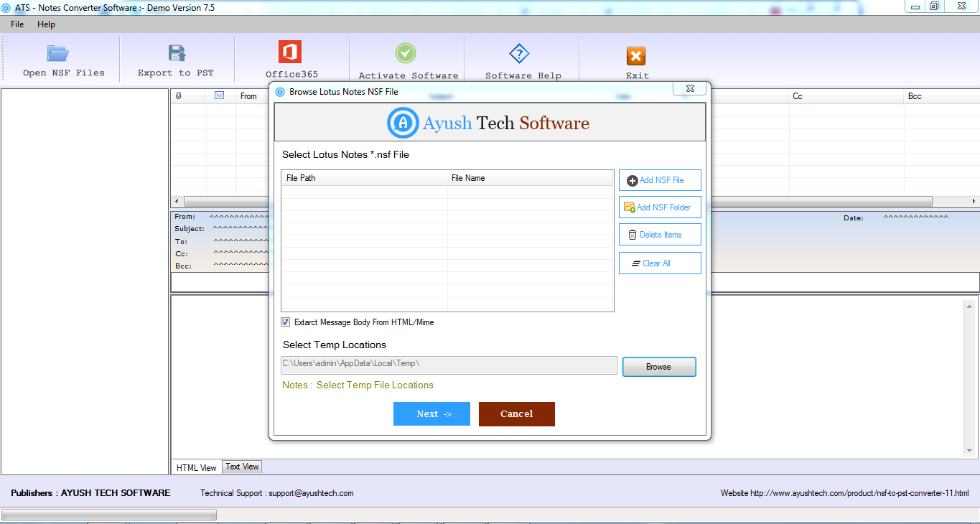
Task: Click the orange Exit toolbar icon
Action: (x=636, y=56)
